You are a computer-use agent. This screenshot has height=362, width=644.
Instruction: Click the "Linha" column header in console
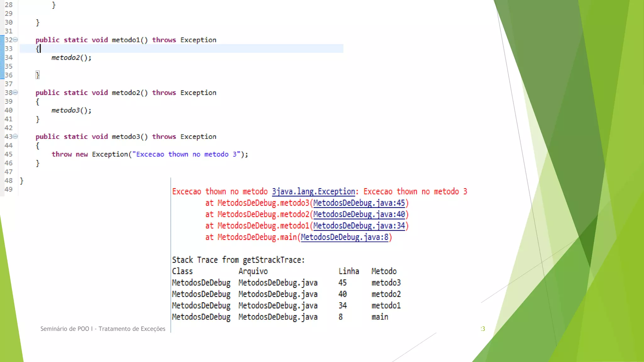348,271
